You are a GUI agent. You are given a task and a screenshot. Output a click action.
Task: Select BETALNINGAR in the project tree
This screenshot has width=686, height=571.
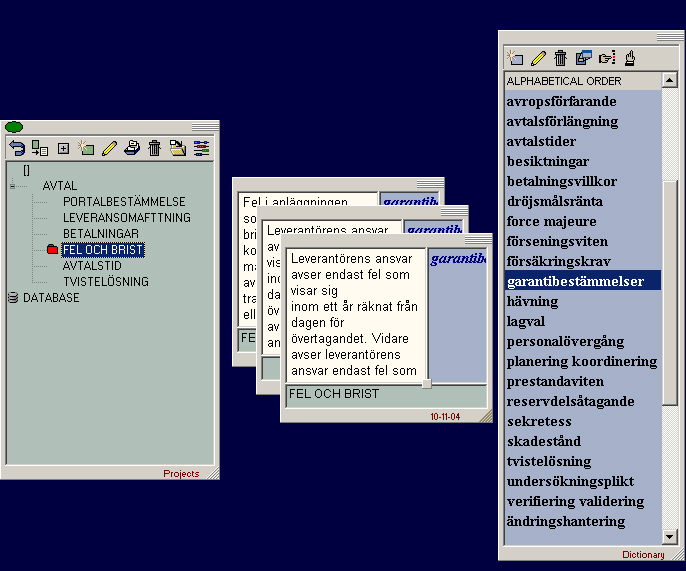(x=101, y=233)
